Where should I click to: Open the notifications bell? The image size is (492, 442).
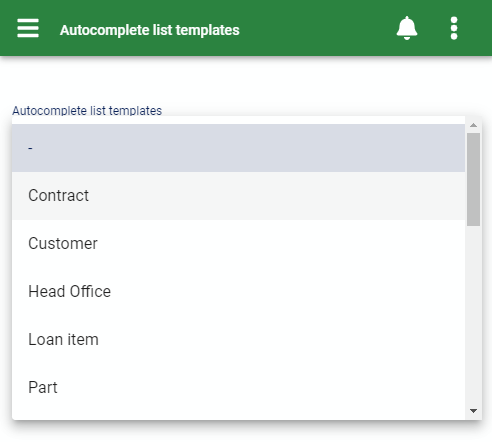407,28
